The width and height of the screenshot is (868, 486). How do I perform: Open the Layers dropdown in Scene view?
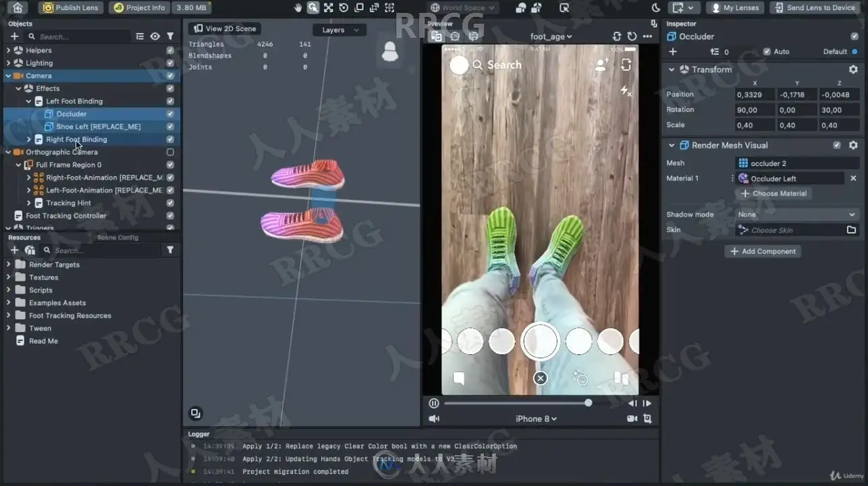340,30
